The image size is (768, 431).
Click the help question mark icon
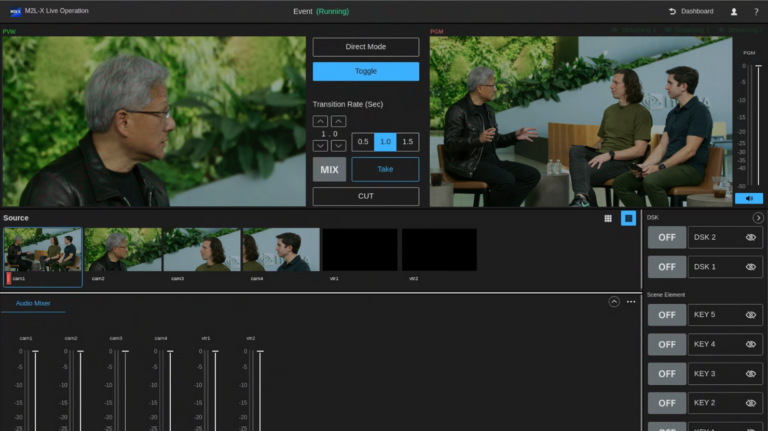(755, 12)
